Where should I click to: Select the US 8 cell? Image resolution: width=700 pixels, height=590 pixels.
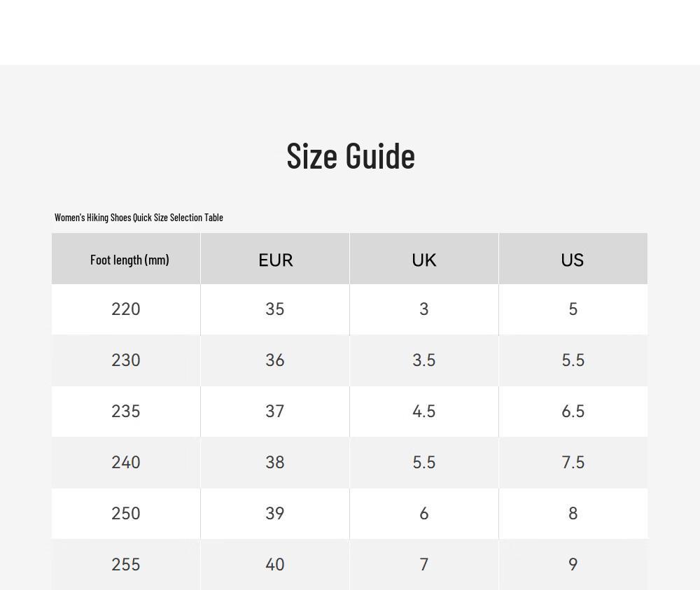coord(573,514)
